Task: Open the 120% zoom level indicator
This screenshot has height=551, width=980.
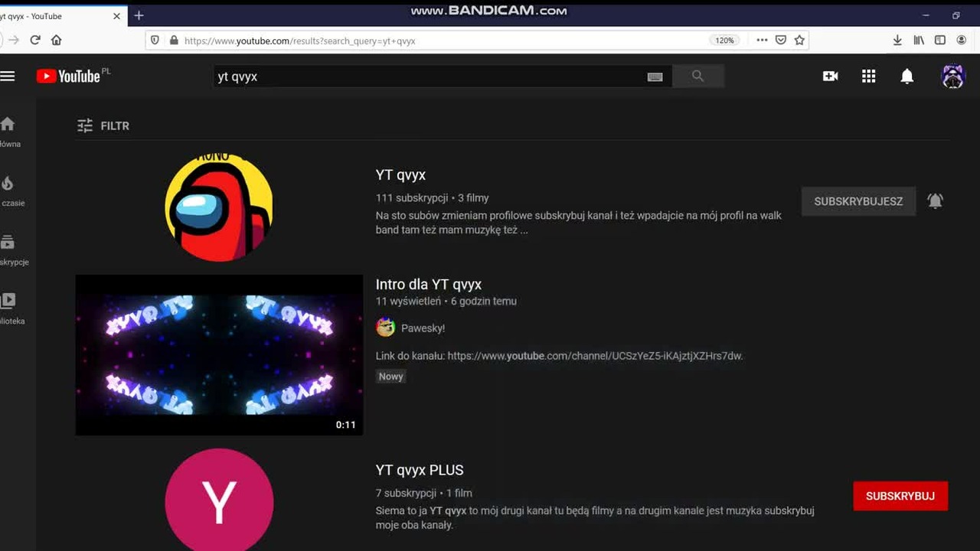Action: pyautogui.click(x=724, y=40)
